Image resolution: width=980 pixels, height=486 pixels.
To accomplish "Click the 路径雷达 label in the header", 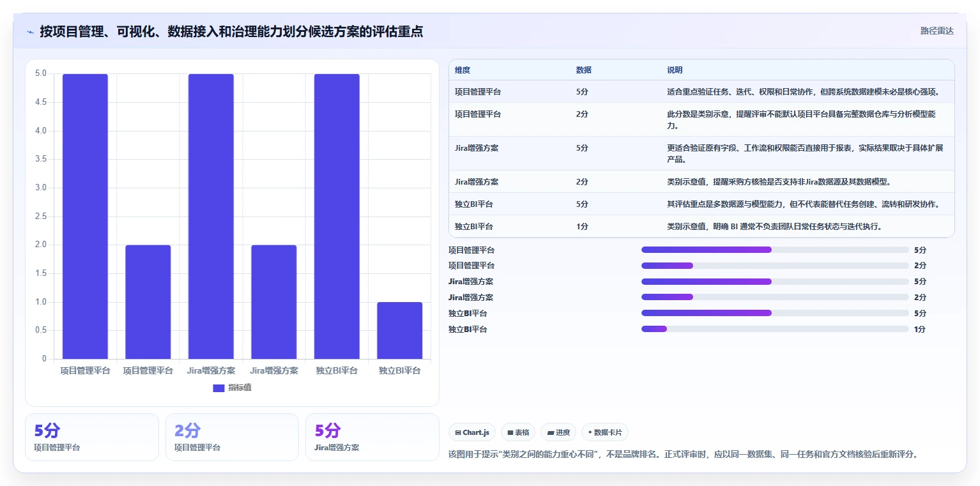I will pyautogui.click(x=937, y=31).
